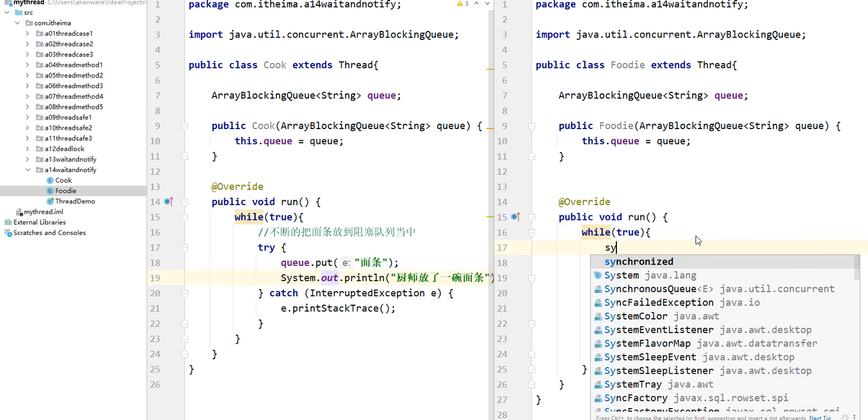Click the next-warning down arrow icon
Viewport: 868px width, 420px height.
click(488, 4)
